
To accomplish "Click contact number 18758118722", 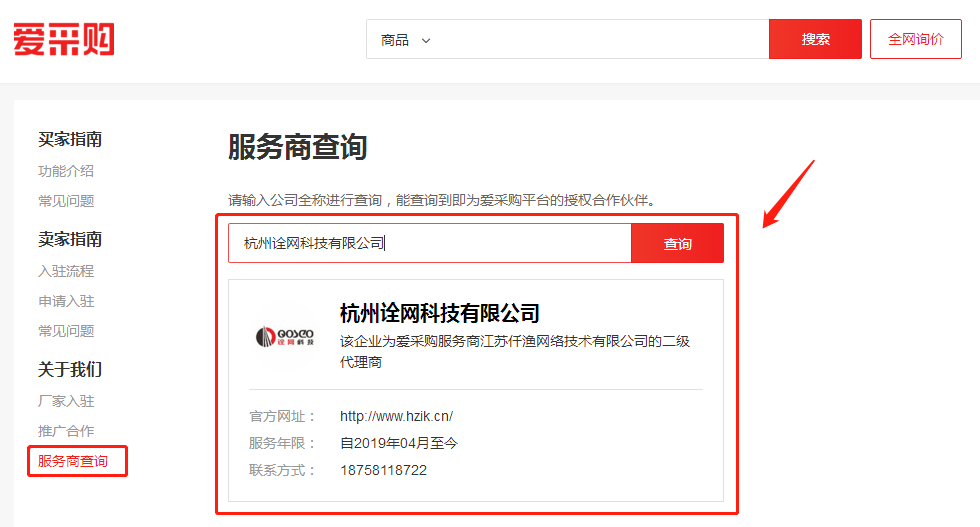I will click(x=383, y=470).
